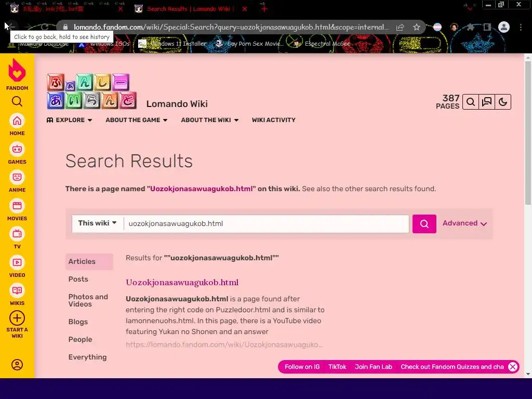The width and height of the screenshot is (532, 399).
Task: Select the Blogs filter
Action: coord(78,322)
